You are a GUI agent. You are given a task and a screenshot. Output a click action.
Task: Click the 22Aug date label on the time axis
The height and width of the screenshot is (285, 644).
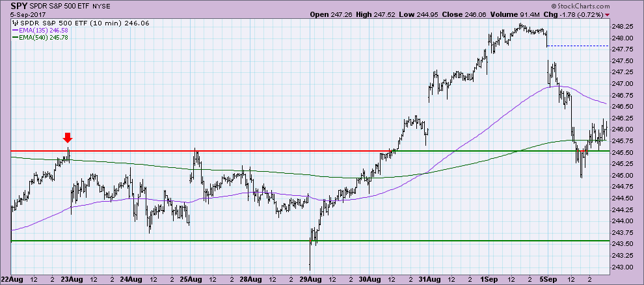(x=12, y=278)
